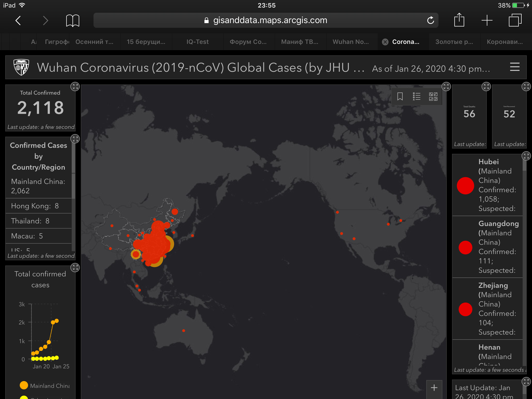This screenshot has height=399, width=532.
Task: Open the tab overview icon
Action: point(515,20)
